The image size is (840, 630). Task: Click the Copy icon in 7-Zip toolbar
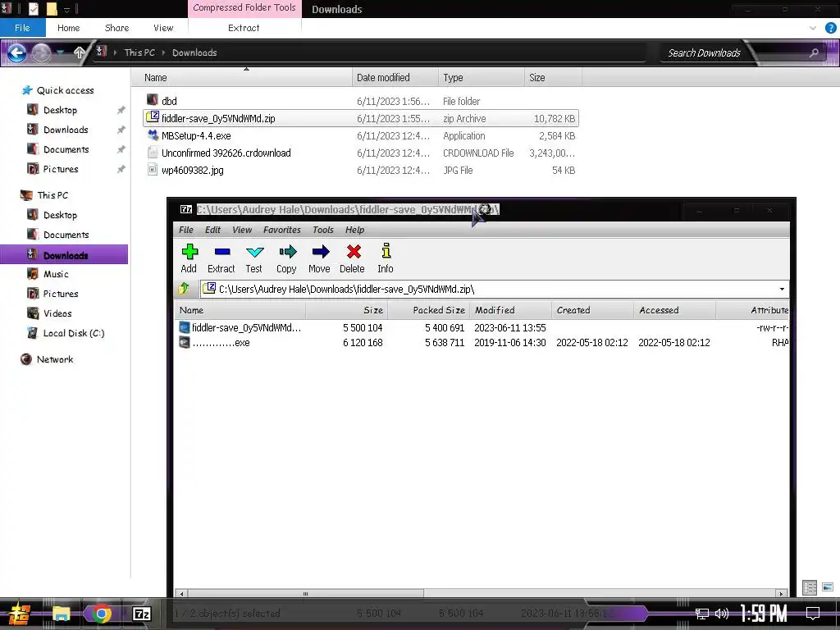pos(286,258)
